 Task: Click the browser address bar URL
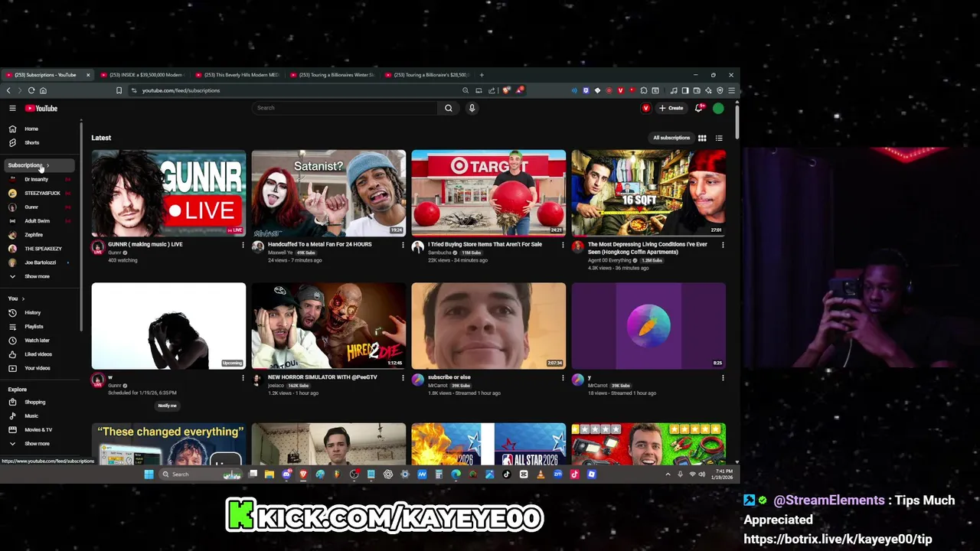tap(181, 90)
